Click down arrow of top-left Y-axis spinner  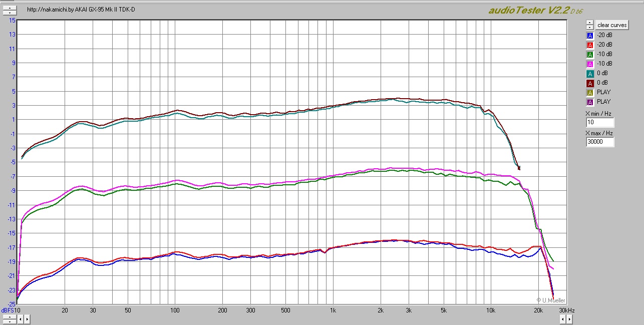click(9, 12)
